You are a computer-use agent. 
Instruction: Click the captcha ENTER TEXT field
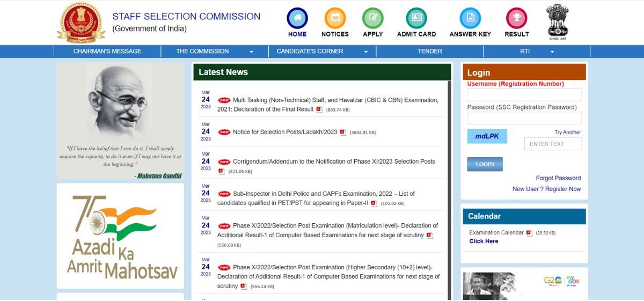553,144
